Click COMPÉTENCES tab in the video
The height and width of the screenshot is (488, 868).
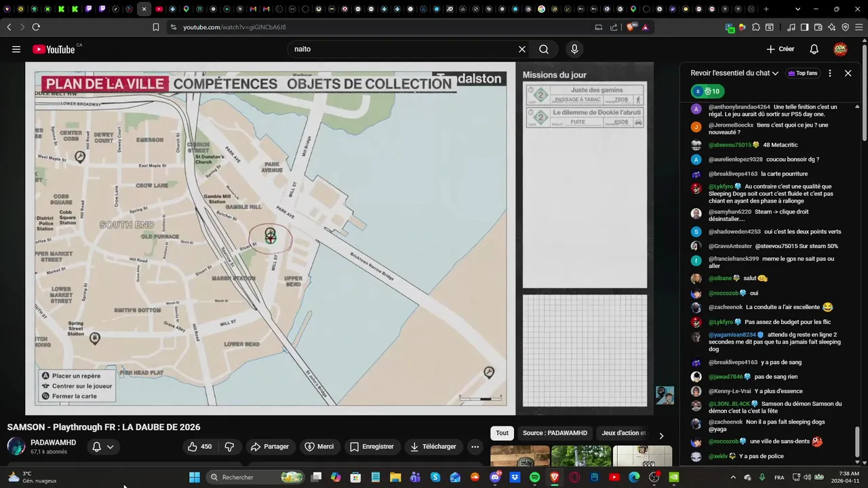[225, 84]
